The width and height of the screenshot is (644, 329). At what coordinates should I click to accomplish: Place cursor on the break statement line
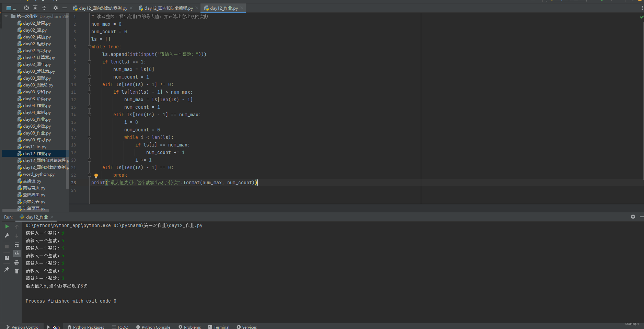coord(120,175)
